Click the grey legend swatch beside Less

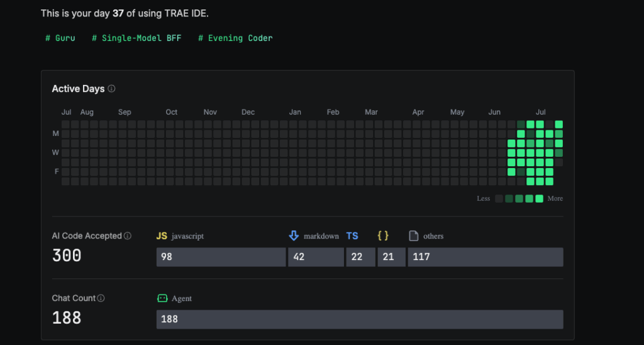pos(499,198)
